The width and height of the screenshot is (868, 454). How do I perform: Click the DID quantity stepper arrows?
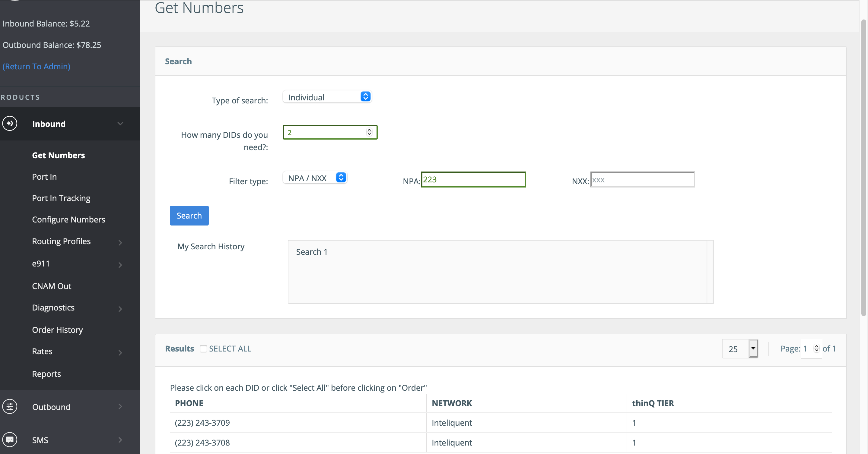click(369, 132)
